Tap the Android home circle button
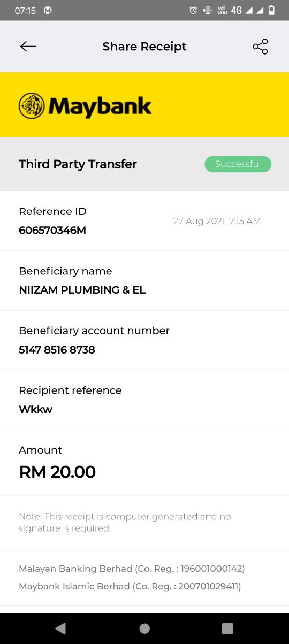The width and height of the screenshot is (289, 644). point(144,628)
